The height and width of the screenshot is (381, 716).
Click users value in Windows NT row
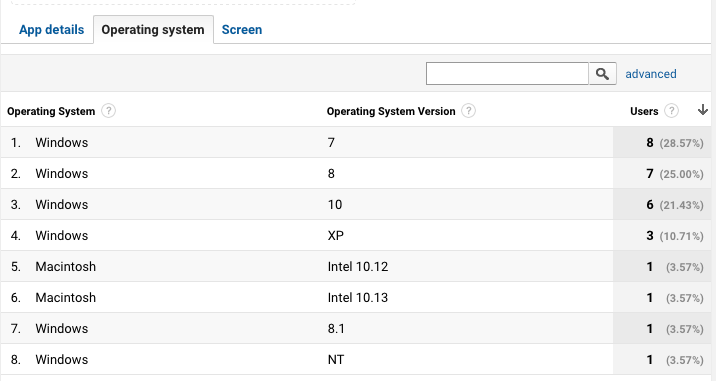click(x=674, y=360)
